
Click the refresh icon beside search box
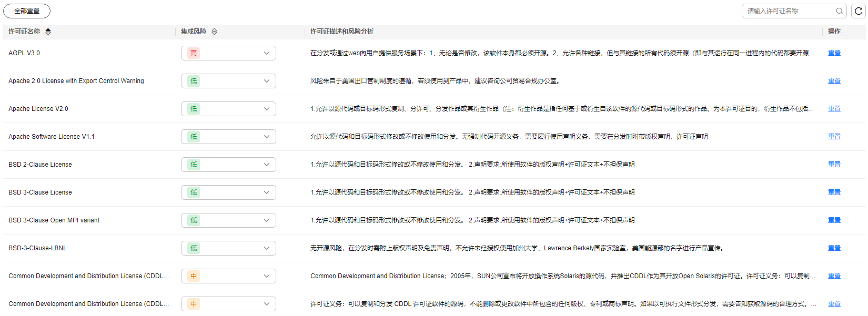tap(859, 11)
